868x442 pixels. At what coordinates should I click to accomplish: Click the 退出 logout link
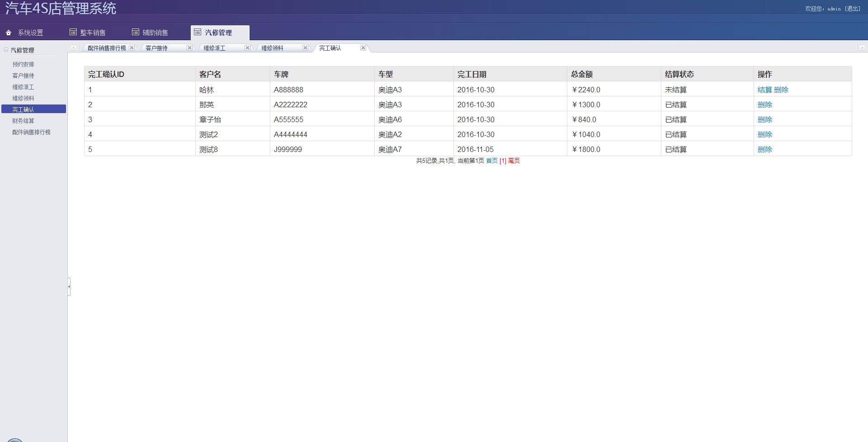[853, 9]
